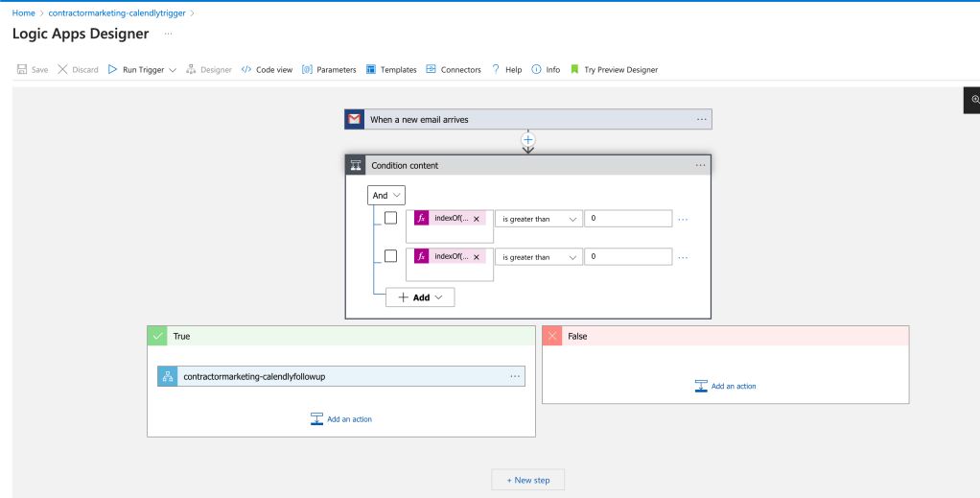The width and height of the screenshot is (980, 498).
Task: Click the green True branch checkmark icon
Action: 157,336
